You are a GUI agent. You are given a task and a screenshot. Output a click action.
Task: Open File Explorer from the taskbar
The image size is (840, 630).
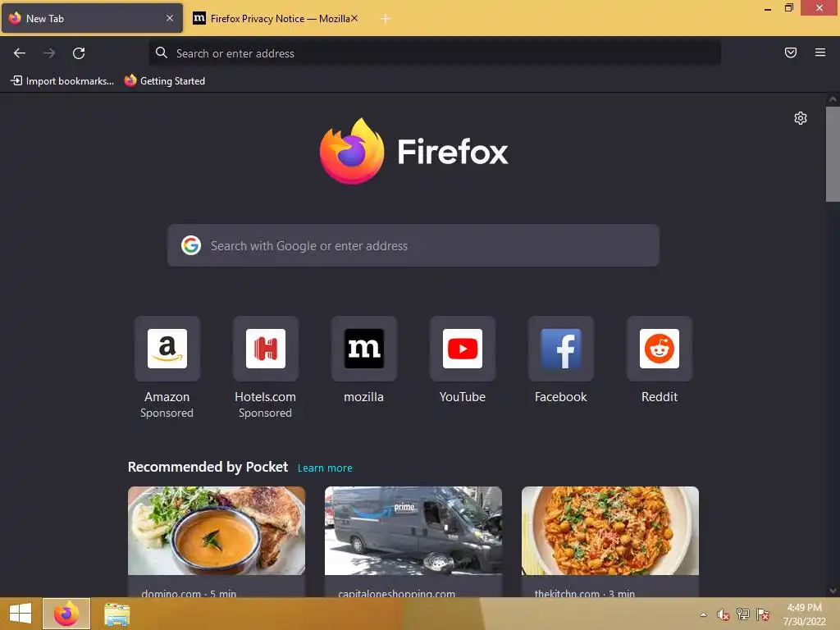click(x=116, y=614)
